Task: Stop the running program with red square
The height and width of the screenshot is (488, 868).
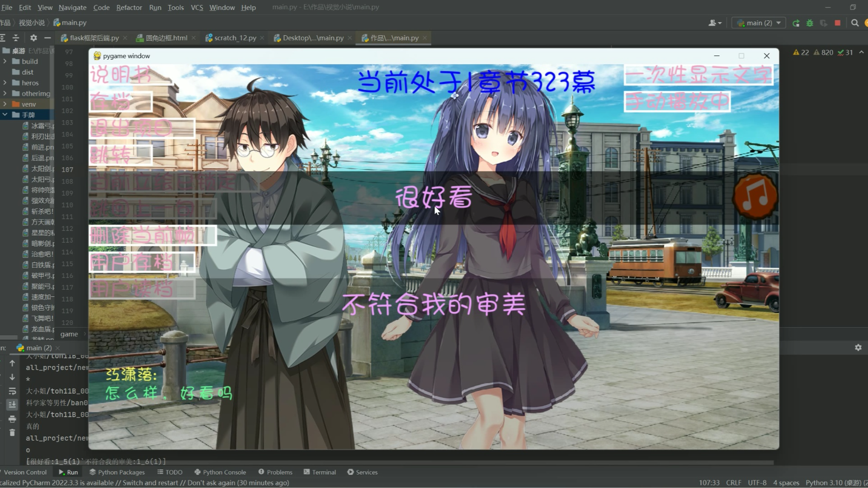Action: (837, 23)
